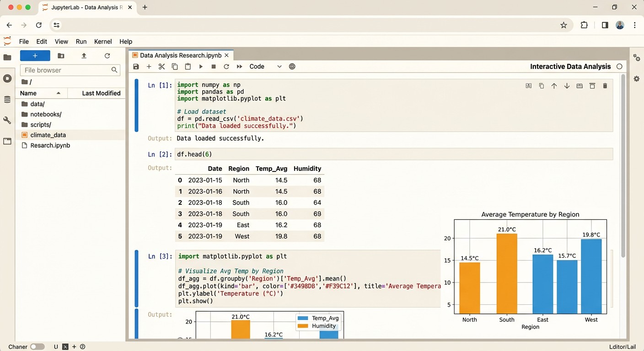Save the notebook with the floppy disk icon

(136, 67)
